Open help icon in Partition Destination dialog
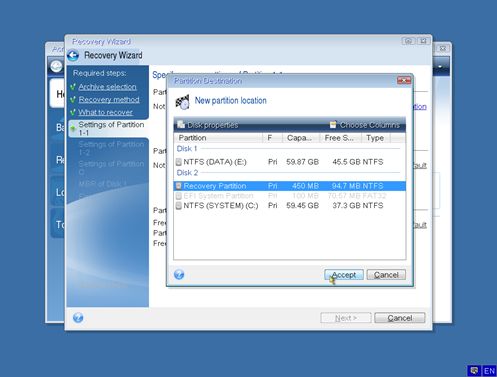497x377 pixels. 179,274
